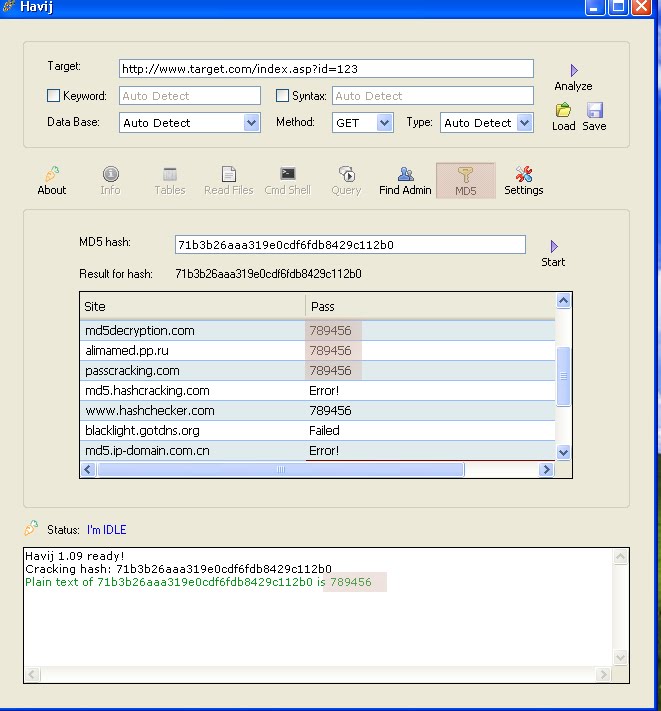Click the Result for hash value text
Image resolution: width=661 pixels, height=711 pixels.
tap(268, 274)
